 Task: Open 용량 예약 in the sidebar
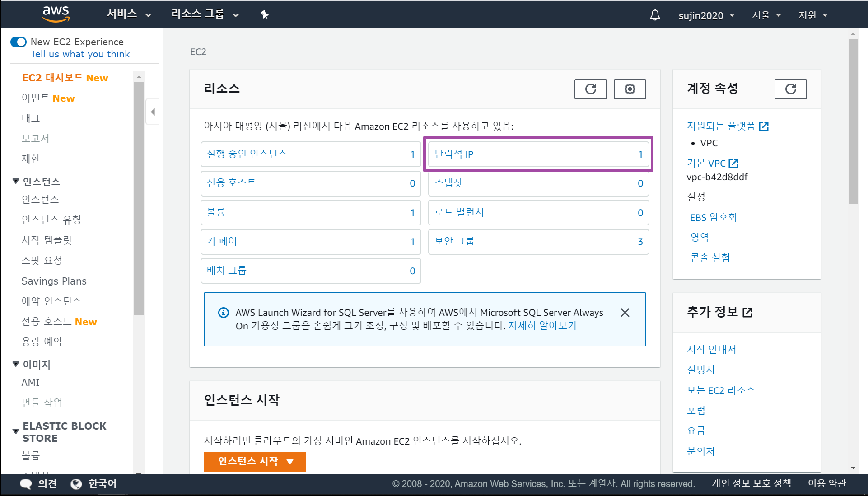42,342
